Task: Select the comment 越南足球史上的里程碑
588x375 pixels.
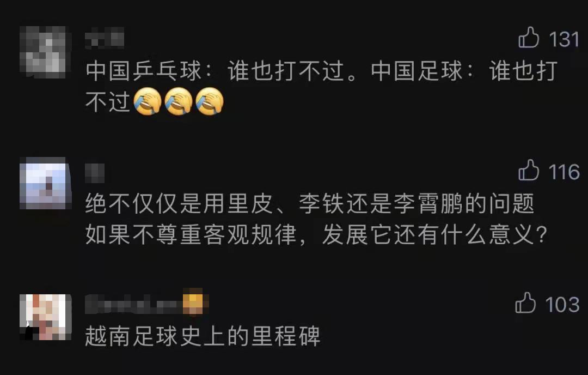Action: point(203,336)
